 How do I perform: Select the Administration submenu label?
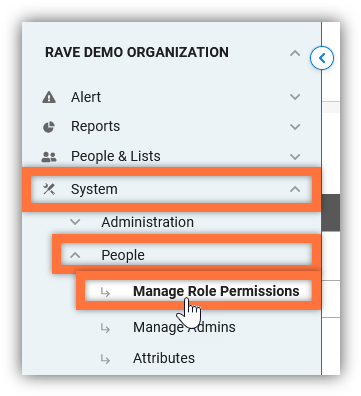pyautogui.click(x=147, y=222)
